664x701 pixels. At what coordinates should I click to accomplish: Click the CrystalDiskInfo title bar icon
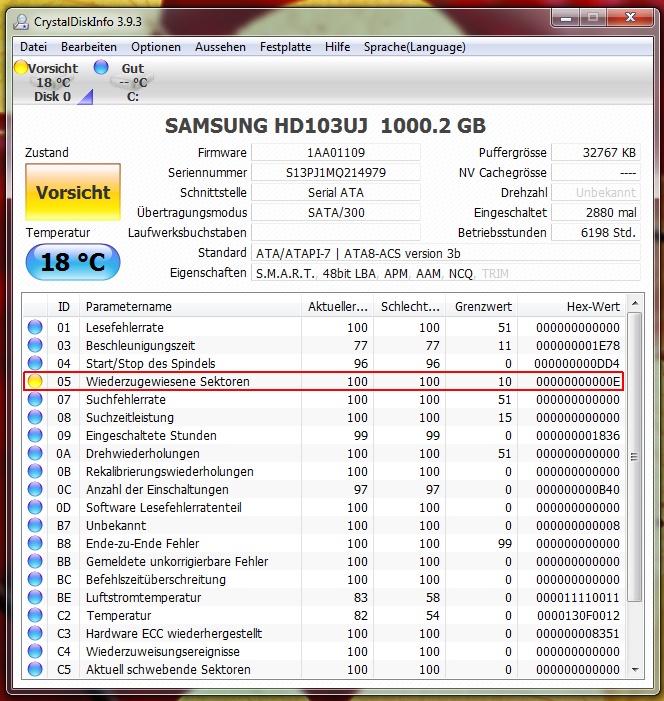[x=21, y=21]
